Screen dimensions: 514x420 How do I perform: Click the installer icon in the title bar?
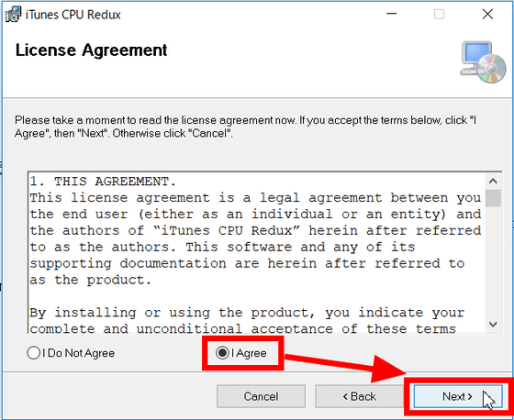tap(13, 15)
